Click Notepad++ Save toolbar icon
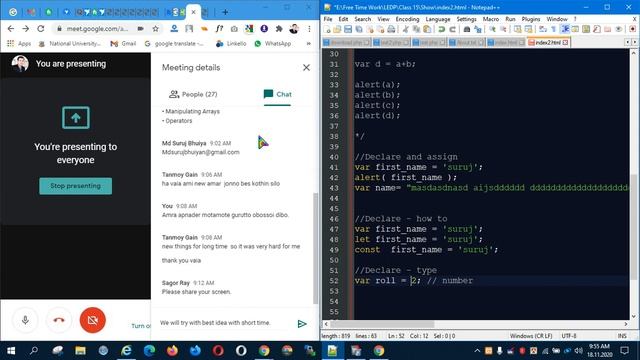The image size is (640, 360). point(348,29)
